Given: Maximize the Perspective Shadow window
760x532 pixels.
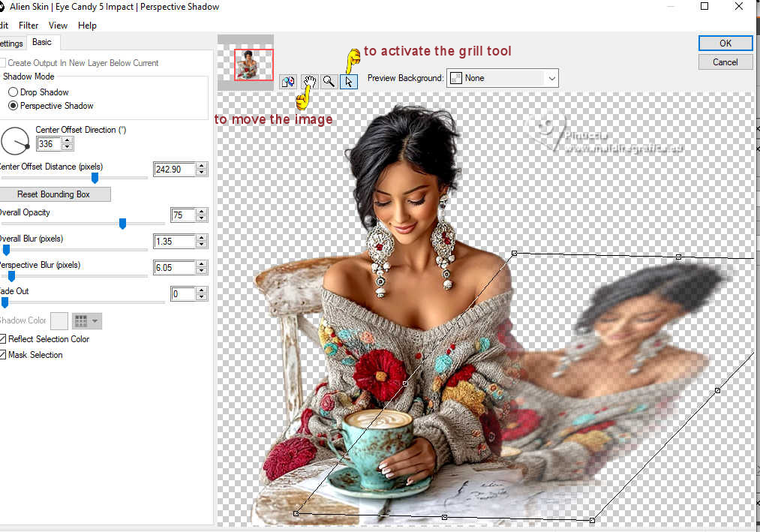Looking at the screenshot, I should pyautogui.click(x=704, y=6).
